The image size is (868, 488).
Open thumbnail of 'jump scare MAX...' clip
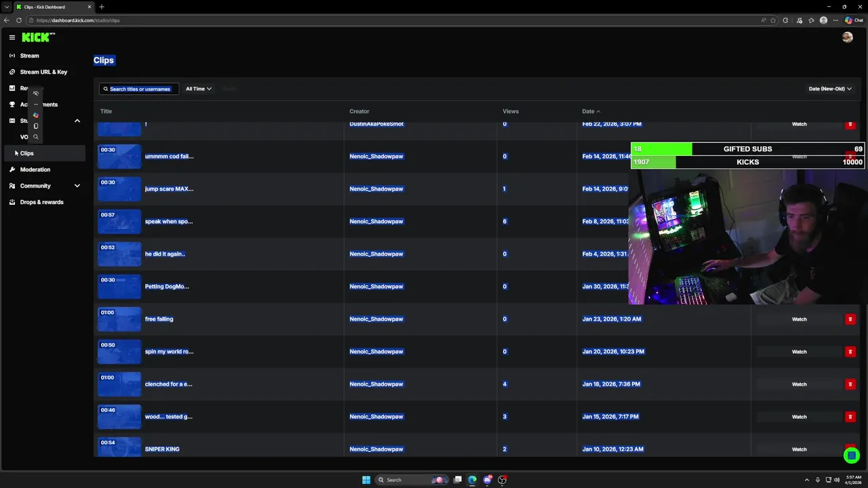point(119,189)
